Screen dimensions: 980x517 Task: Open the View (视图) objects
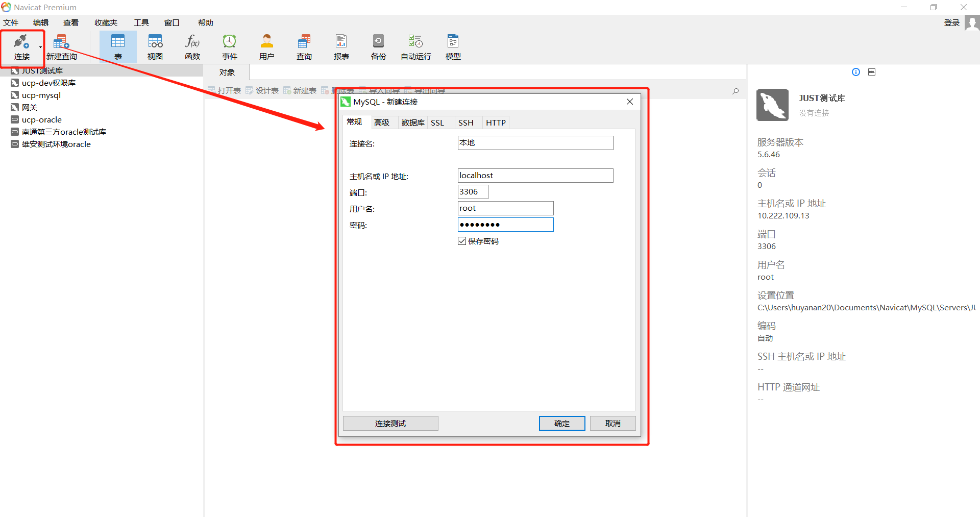[155, 47]
